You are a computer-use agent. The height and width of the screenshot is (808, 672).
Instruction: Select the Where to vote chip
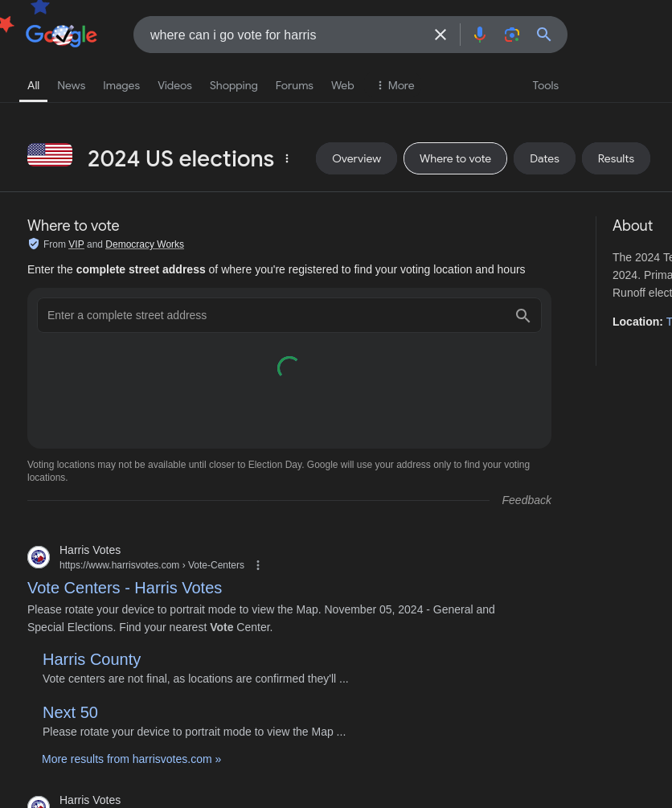pos(455,158)
